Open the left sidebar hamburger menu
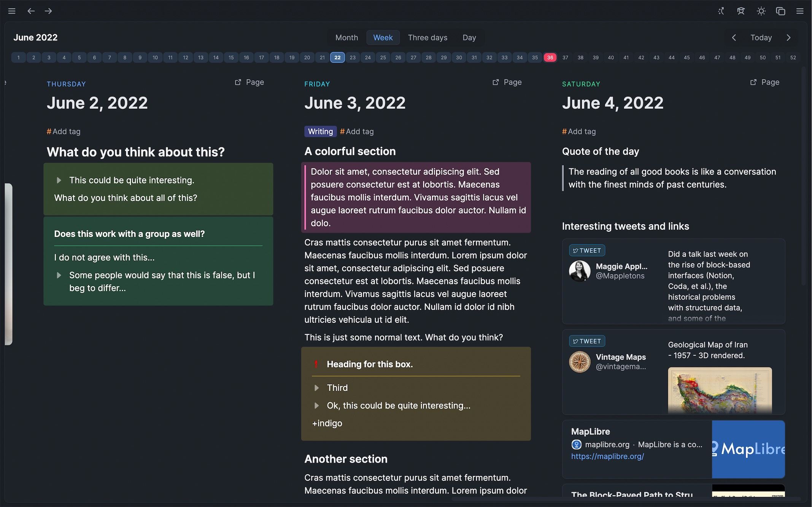Viewport: 812px width, 507px height. [x=12, y=11]
